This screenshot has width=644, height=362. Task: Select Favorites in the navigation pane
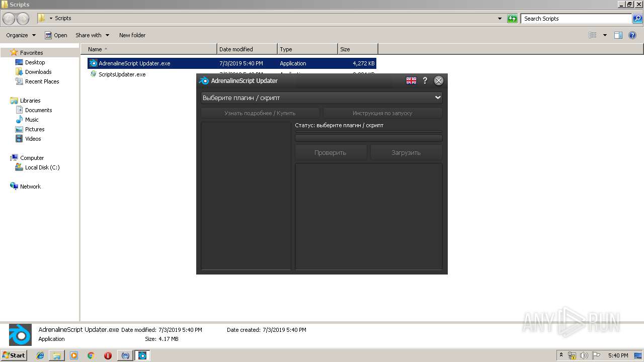pyautogui.click(x=32, y=53)
